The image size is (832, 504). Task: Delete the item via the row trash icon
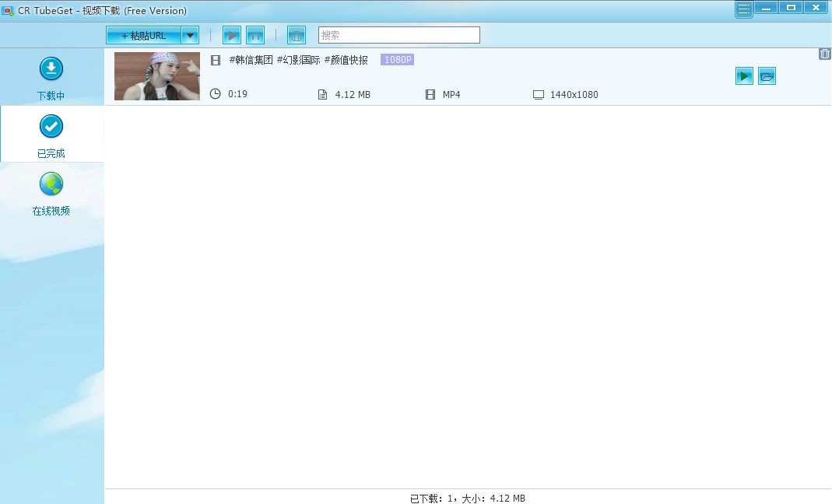(x=824, y=54)
